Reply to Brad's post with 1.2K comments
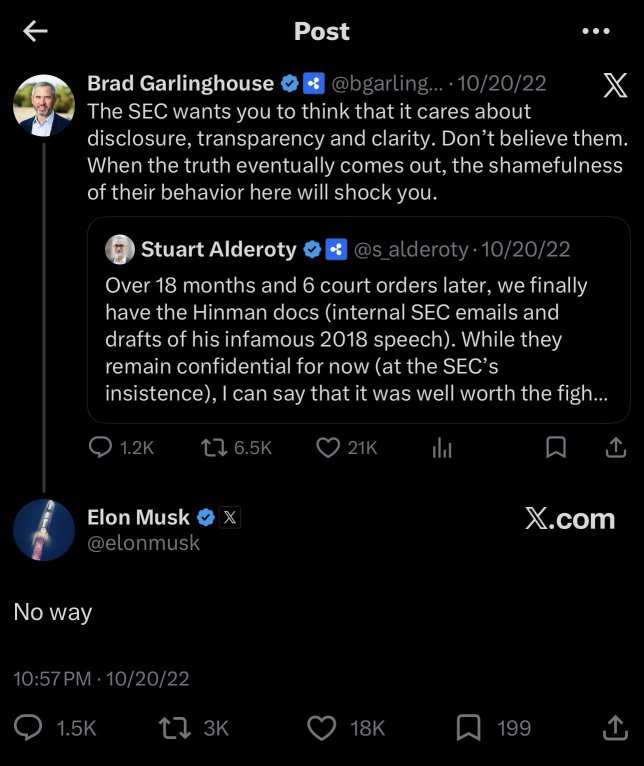Viewport: 644px width, 766px height. [x=121, y=447]
